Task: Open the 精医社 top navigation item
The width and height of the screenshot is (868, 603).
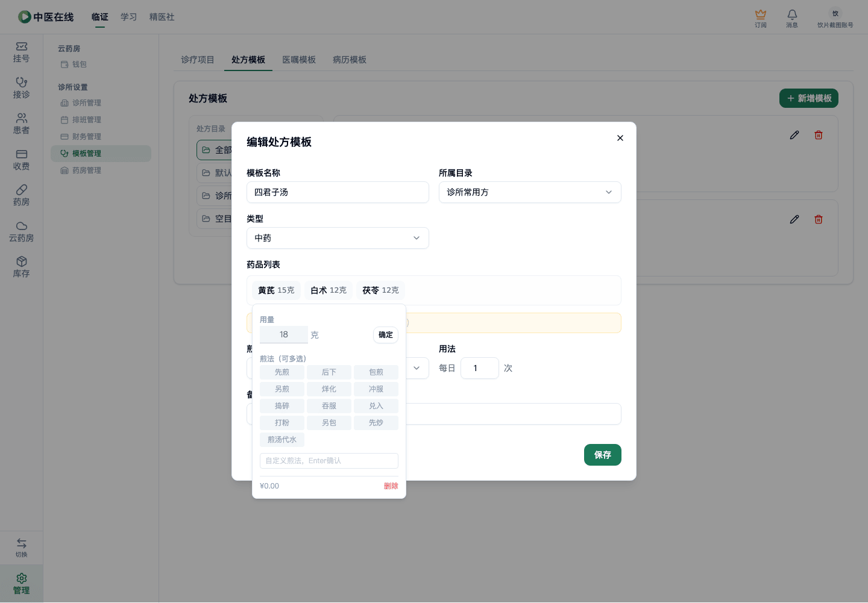Action: 162,17
